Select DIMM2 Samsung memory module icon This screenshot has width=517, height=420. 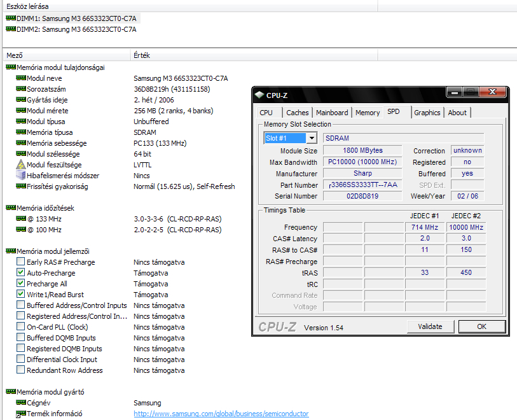pyautogui.click(x=11, y=29)
